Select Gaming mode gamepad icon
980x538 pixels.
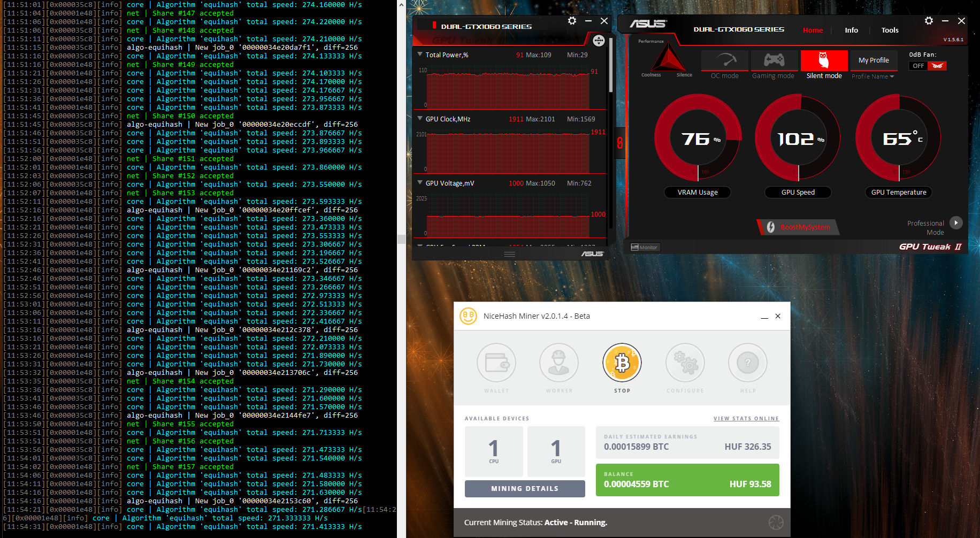click(x=774, y=60)
